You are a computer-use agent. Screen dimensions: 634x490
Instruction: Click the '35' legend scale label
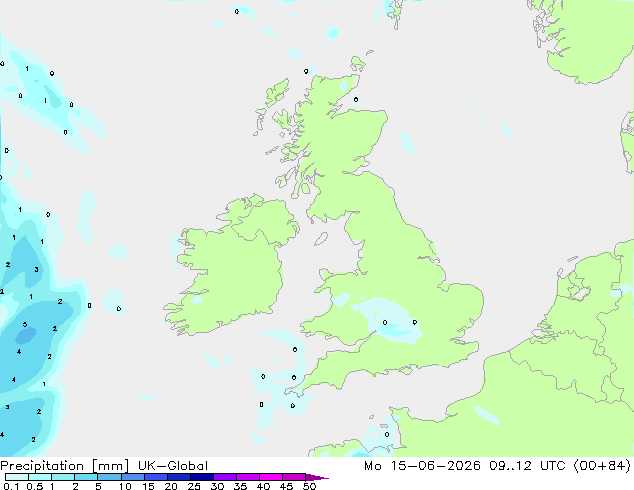point(240,486)
